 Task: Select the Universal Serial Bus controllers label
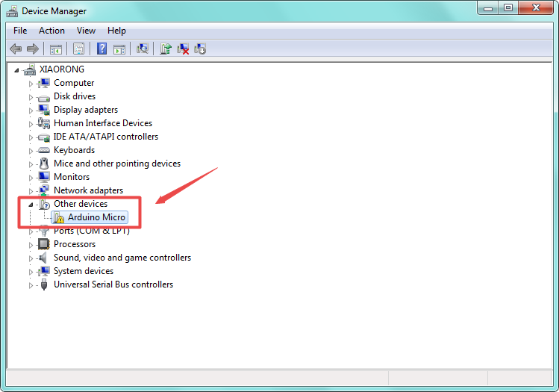coord(113,284)
